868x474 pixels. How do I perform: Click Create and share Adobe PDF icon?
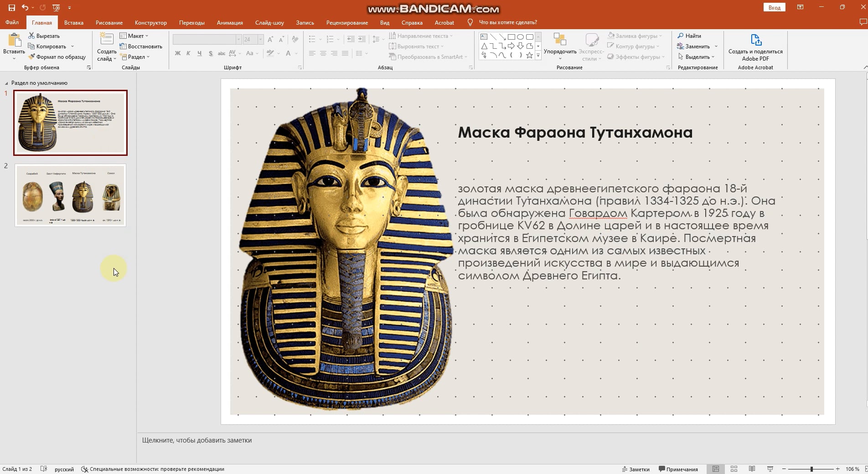click(755, 40)
